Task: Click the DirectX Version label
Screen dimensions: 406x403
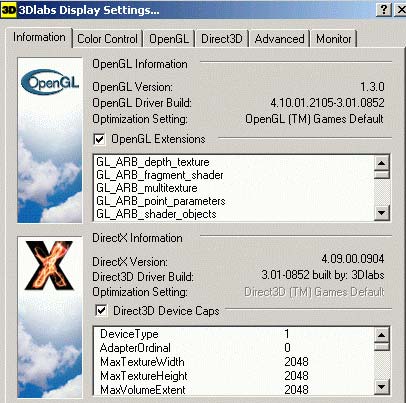Action: point(130,262)
